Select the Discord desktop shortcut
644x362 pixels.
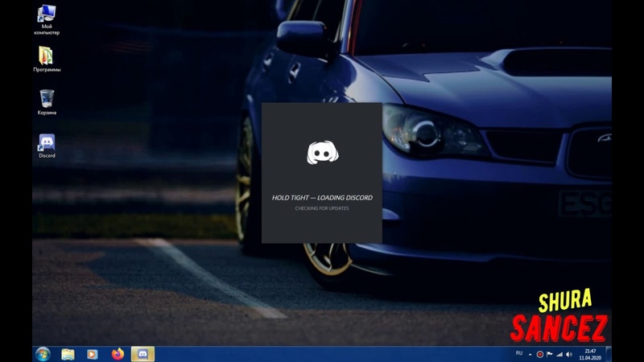click(47, 143)
